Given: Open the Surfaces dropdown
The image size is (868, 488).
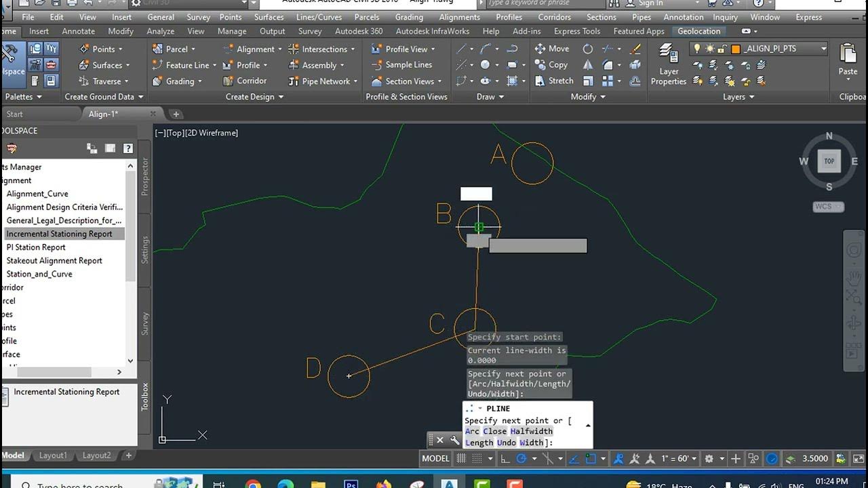Looking at the screenshot, I should [106, 65].
